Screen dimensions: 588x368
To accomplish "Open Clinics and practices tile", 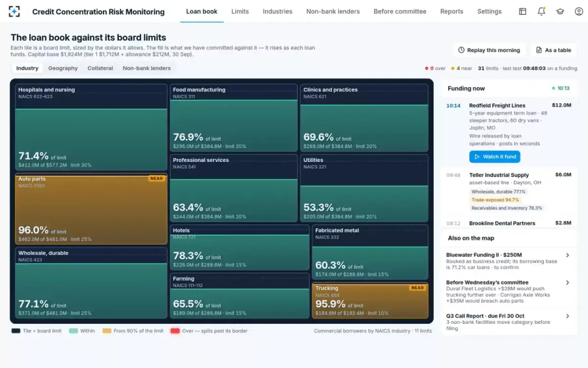I will pos(364,118).
